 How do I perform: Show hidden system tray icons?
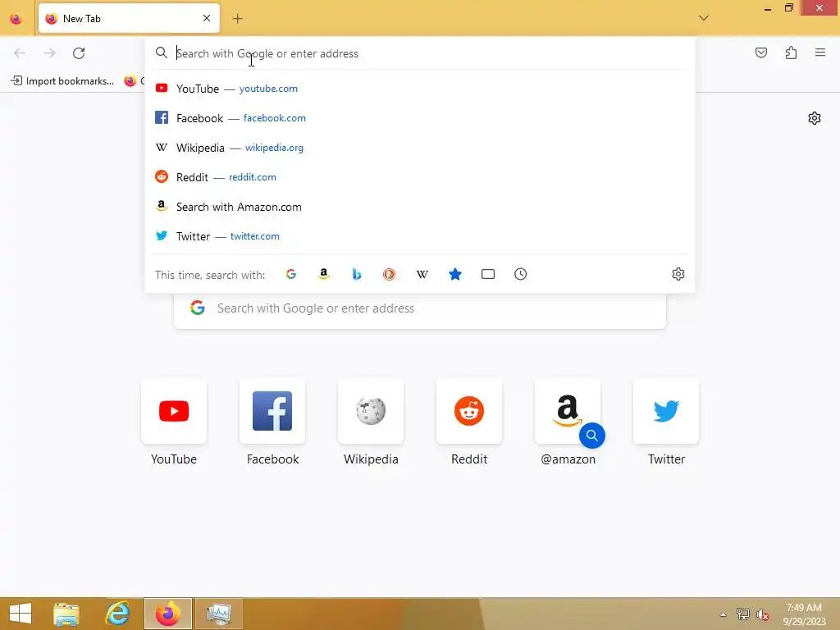[724, 614]
